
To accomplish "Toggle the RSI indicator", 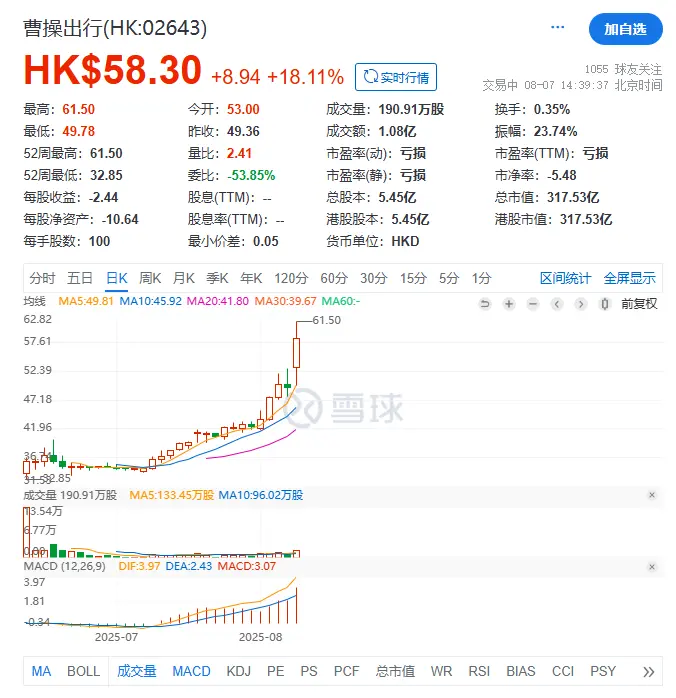I will (479, 671).
